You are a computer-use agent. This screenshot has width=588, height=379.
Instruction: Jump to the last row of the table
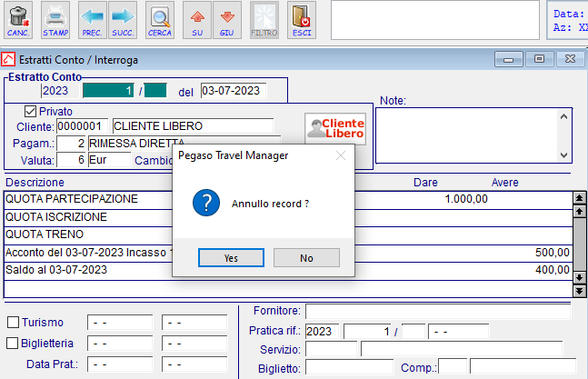coord(580,291)
